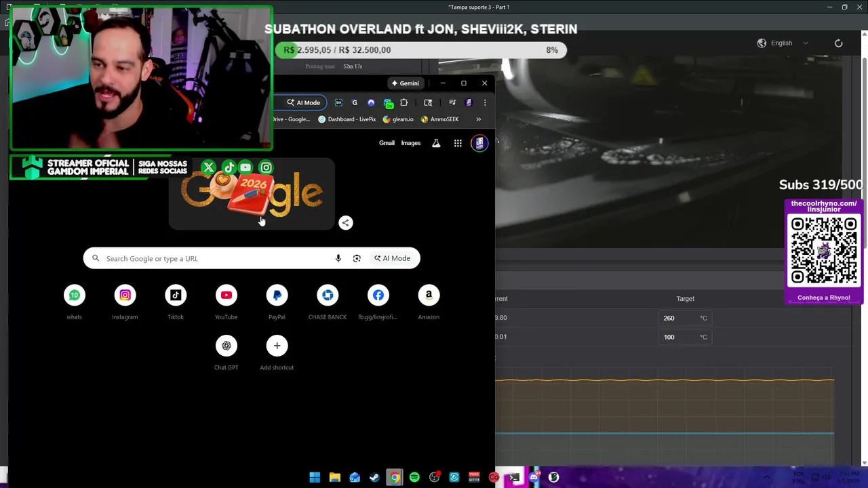
Task: Open the Amazon shortcut
Action: pyautogui.click(x=429, y=302)
